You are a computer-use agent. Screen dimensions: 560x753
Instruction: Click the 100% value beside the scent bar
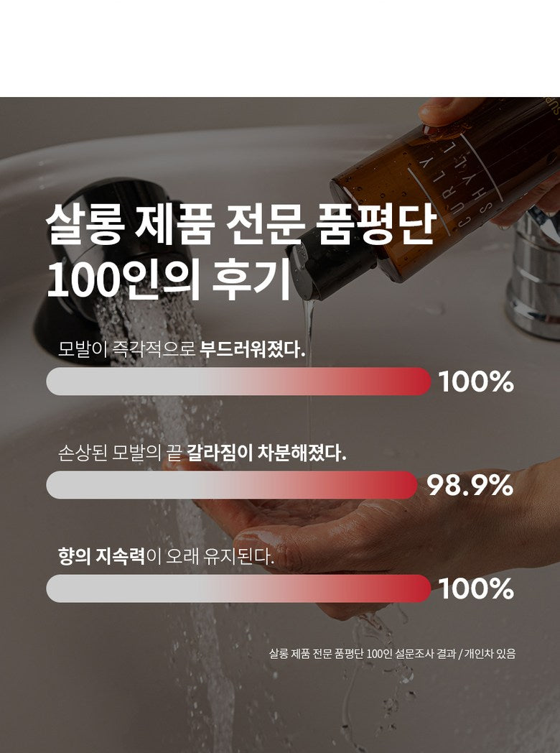coord(476,589)
